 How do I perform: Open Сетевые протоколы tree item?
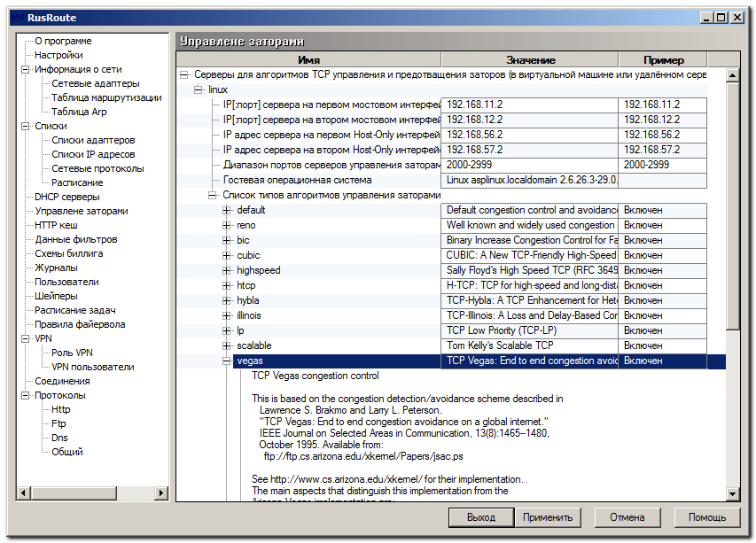click(x=97, y=168)
